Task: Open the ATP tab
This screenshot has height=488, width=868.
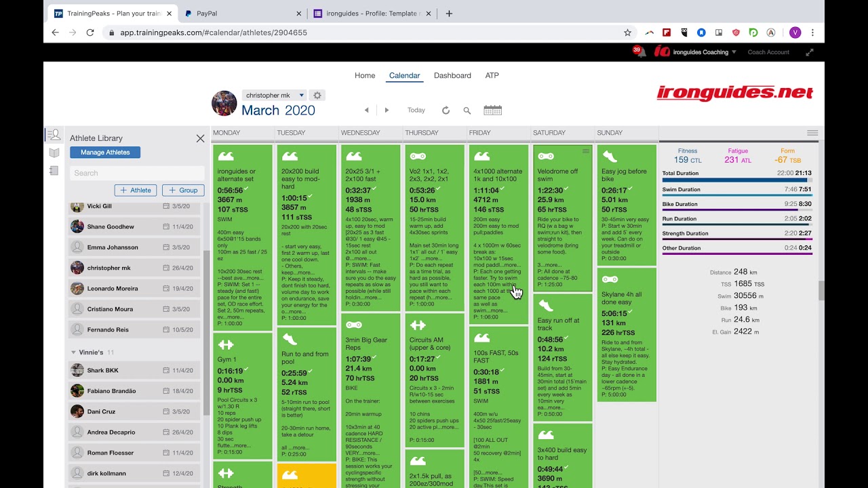Action: click(x=492, y=75)
